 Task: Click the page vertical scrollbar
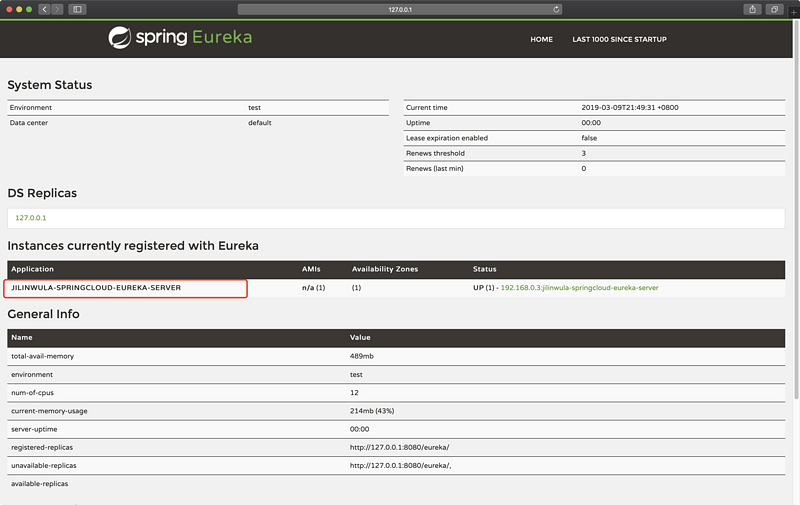click(796, 209)
